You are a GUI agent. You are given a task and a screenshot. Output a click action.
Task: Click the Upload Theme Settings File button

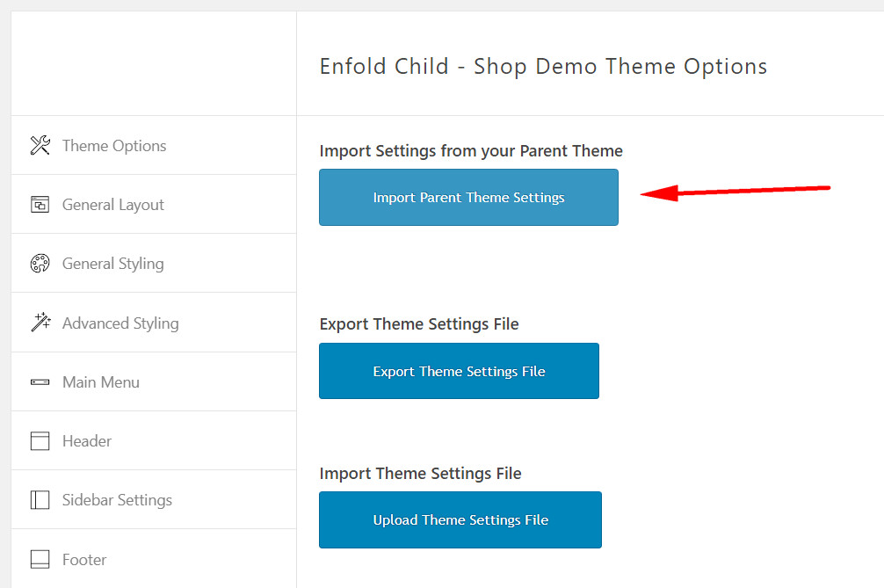coord(460,519)
